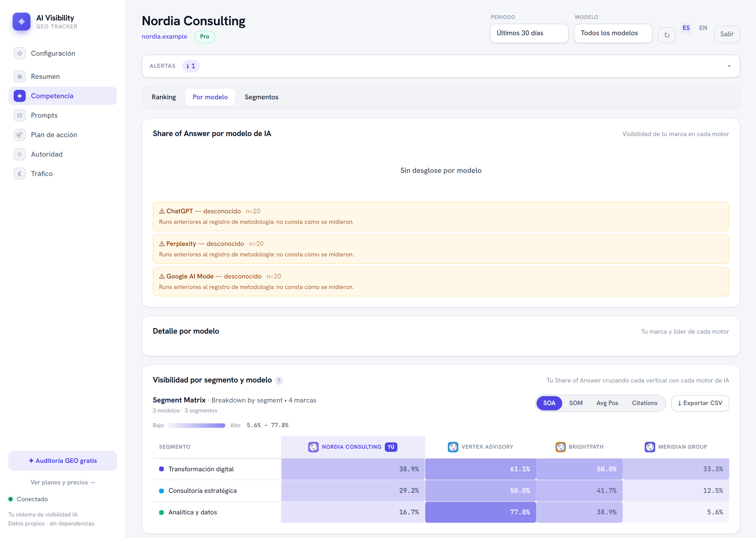Click the green Conectado status dot
Viewport: 756px width, 538px height.
click(x=10, y=499)
